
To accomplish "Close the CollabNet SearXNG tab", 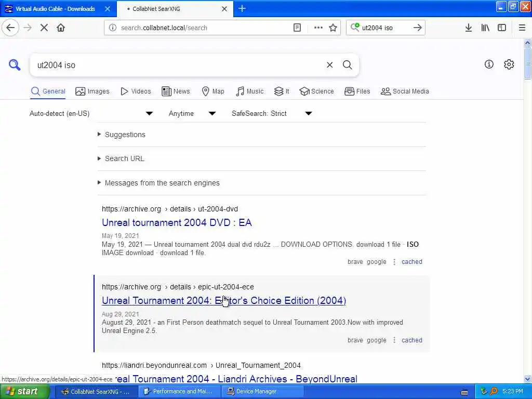I will pyautogui.click(x=224, y=9).
